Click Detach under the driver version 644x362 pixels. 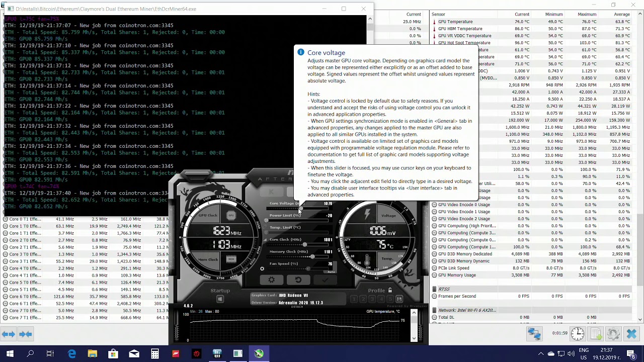(297, 306)
